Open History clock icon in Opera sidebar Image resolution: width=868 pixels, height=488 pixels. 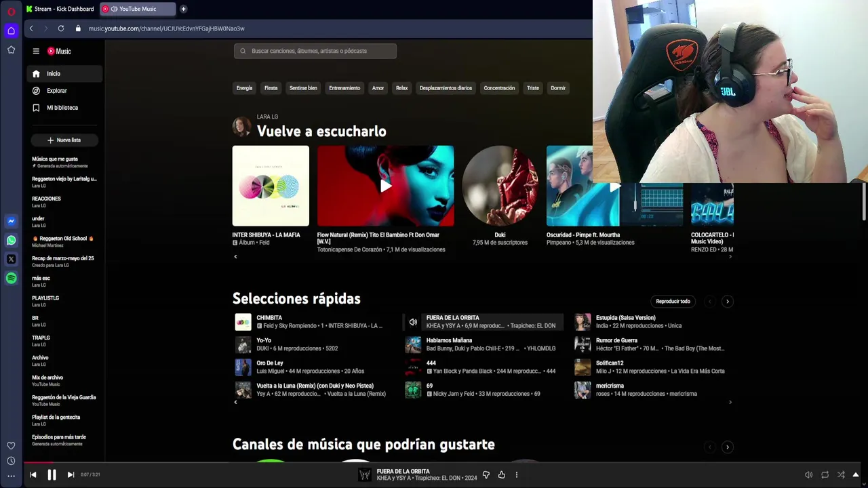[x=11, y=461]
